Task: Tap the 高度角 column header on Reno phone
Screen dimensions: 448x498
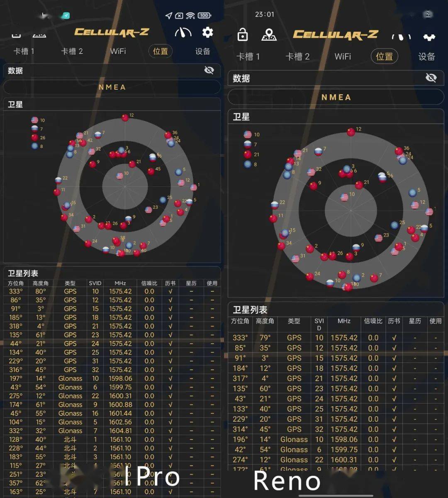Action: tap(265, 321)
